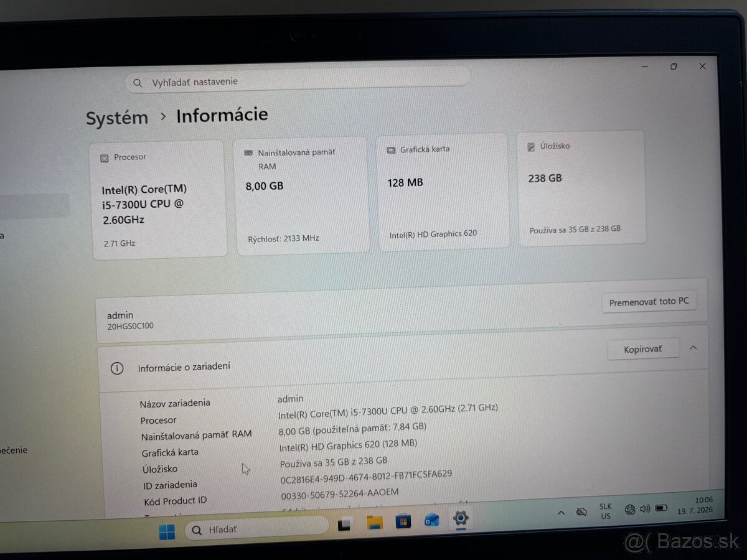This screenshot has width=747, height=560.
Task: Click the storage drive icon
Action: 530,147
